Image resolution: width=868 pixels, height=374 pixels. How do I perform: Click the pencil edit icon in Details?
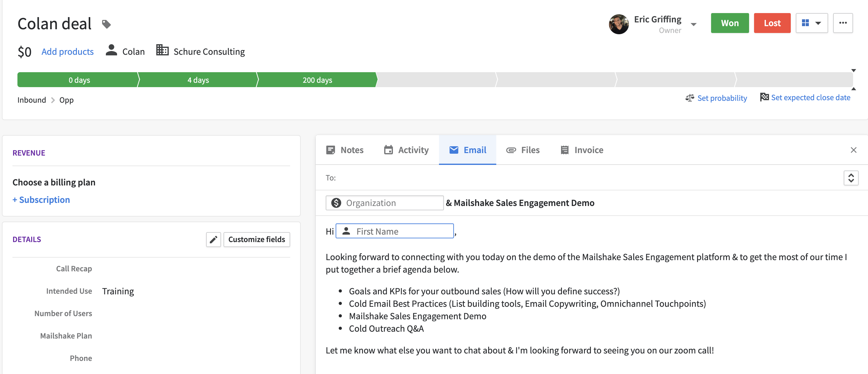213,239
